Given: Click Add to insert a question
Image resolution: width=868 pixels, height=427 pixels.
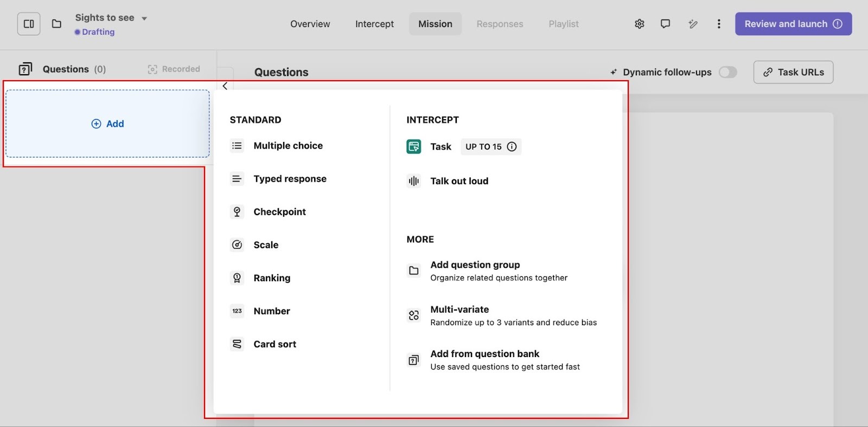Looking at the screenshot, I should [x=107, y=124].
